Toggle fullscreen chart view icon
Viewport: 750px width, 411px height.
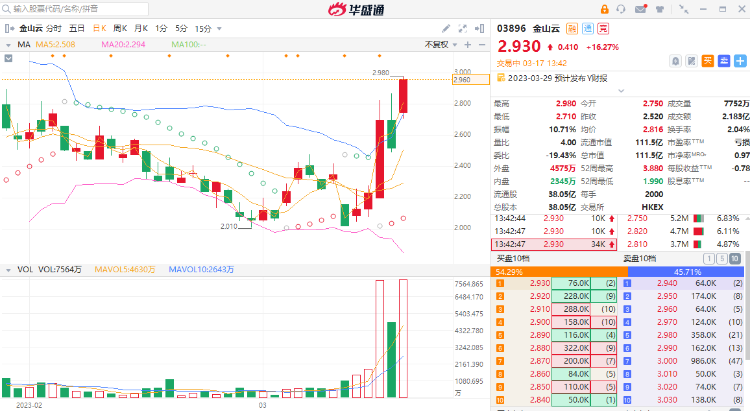click(x=463, y=29)
